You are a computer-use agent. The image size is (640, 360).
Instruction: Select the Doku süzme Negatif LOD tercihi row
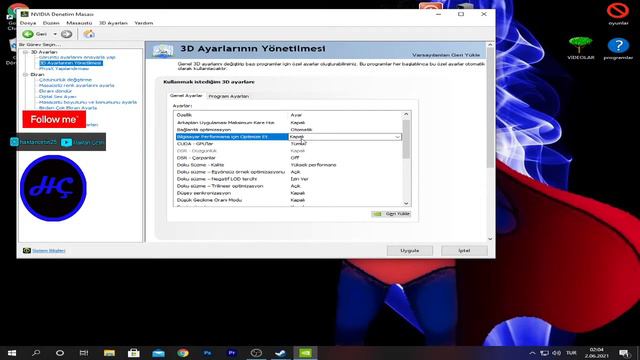(x=288, y=179)
